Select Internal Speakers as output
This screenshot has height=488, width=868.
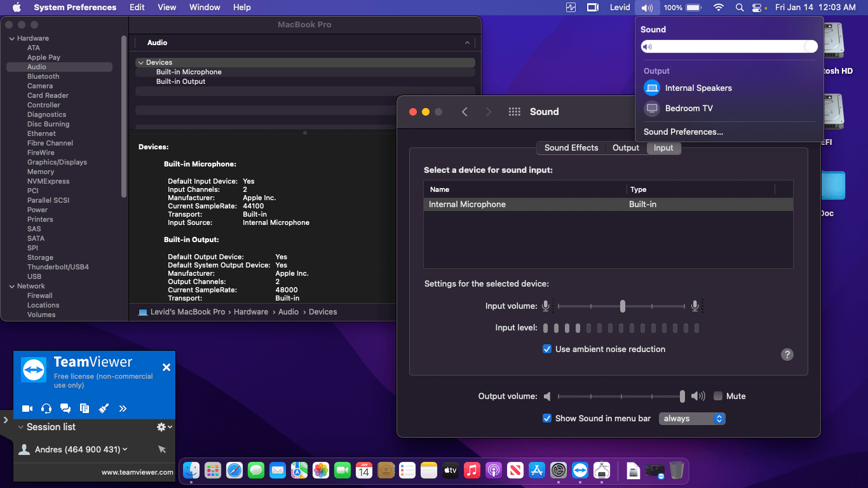pos(728,88)
